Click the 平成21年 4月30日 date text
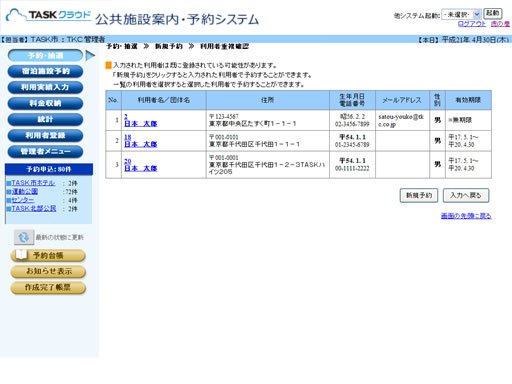Screen dimensions: 512x384 click(x=475, y=40)
